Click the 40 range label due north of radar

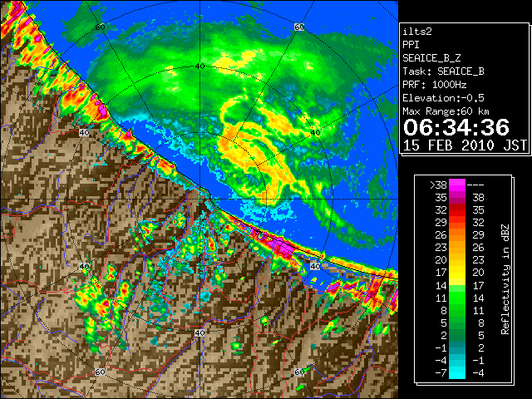tap(199, 66)
